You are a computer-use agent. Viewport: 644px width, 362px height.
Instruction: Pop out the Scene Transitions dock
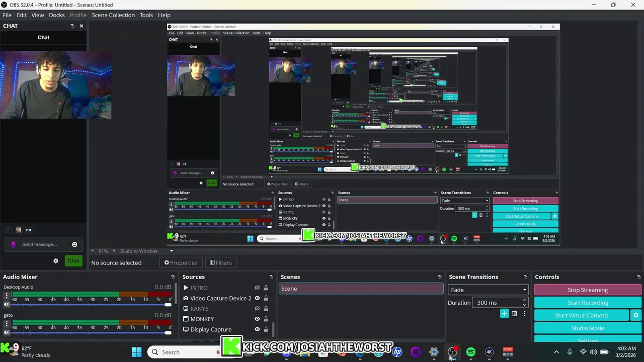pos(525,277)
